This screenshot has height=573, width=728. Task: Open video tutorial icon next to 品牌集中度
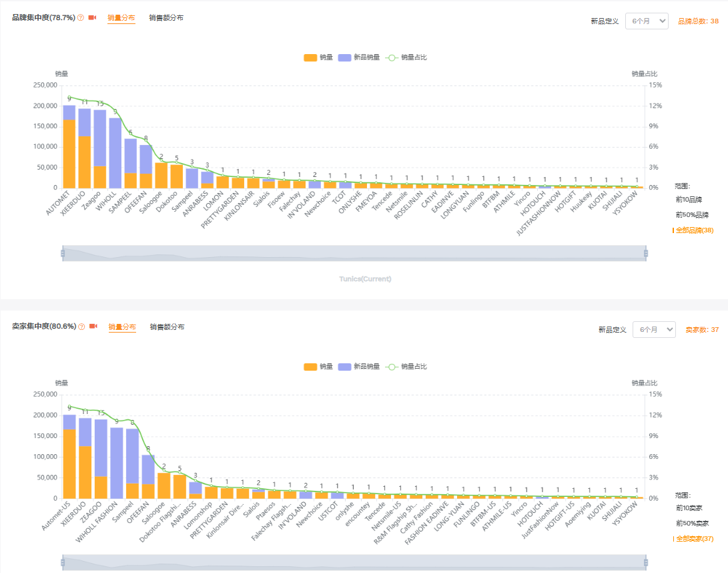click(92, 18)
